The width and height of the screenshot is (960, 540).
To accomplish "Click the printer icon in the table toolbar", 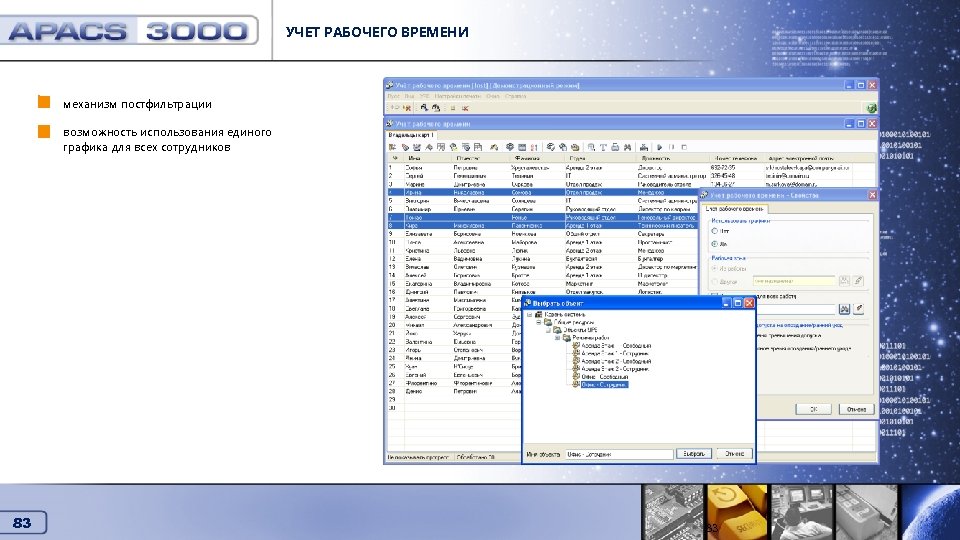I will coord(615,147).
